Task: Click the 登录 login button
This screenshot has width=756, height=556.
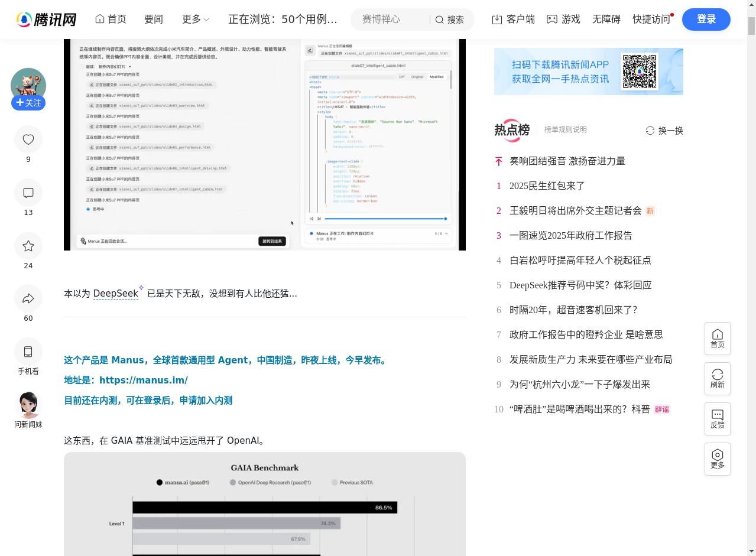Action: coord(706,19)
